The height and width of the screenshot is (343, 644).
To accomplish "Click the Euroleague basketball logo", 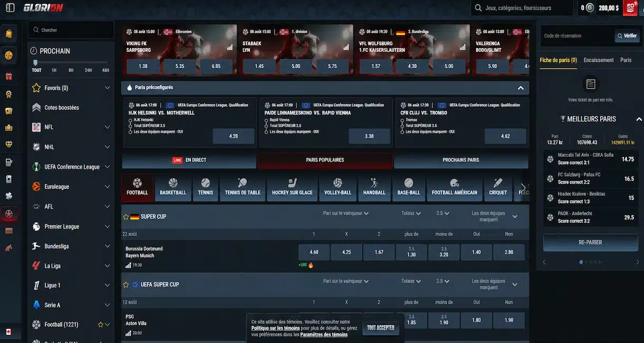I will pos(36,187).
